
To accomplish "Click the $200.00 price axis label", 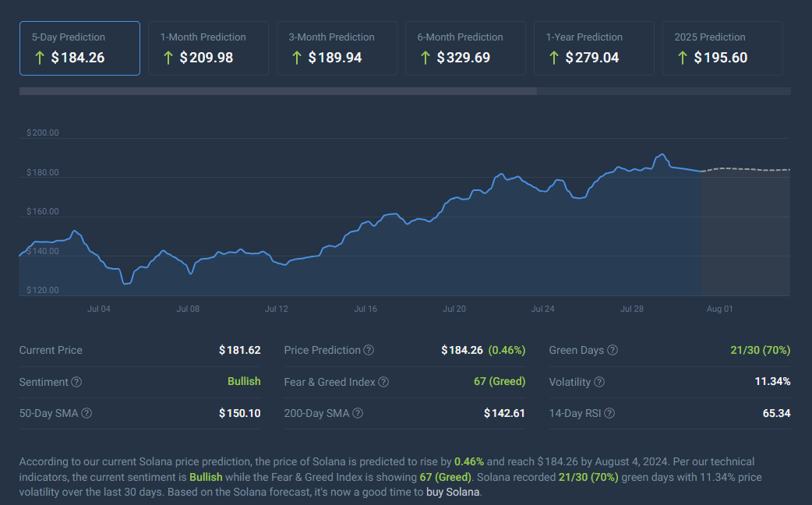I will point(42,132).
